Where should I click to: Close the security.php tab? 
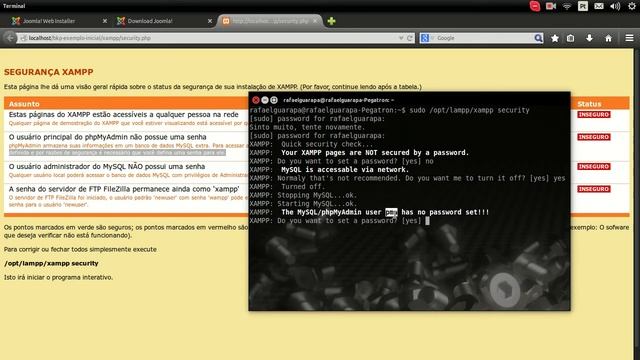tap(315, 20)
